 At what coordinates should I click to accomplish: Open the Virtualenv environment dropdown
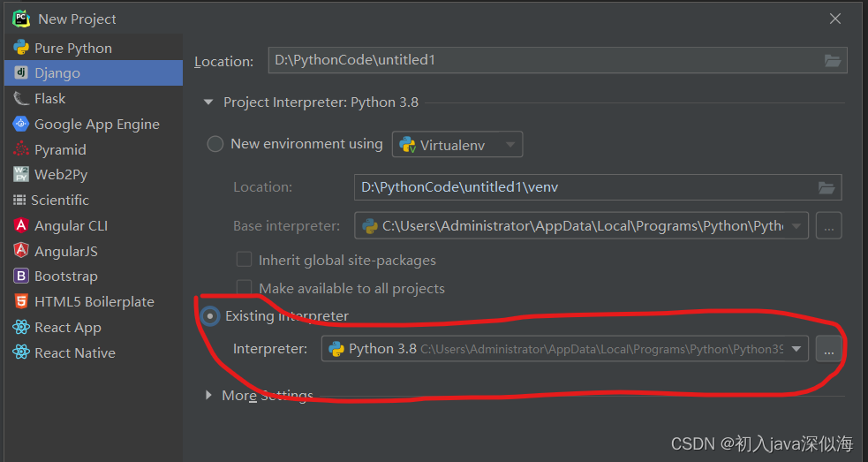click(x=457, y=144)
